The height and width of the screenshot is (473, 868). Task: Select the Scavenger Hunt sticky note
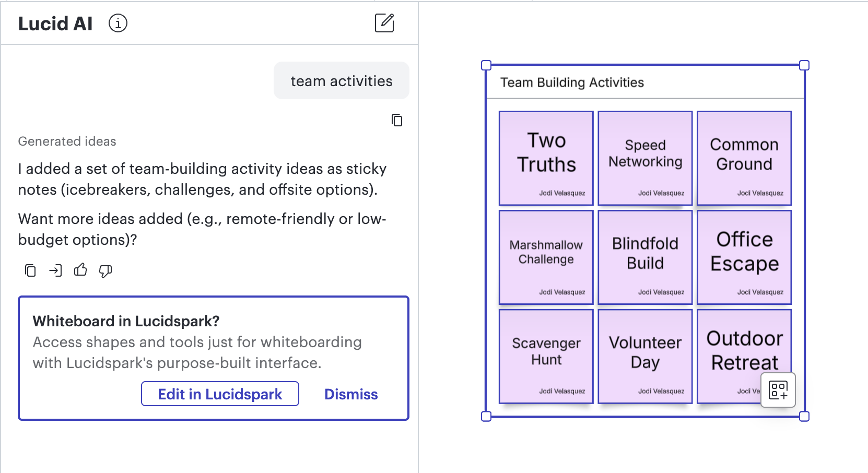point(546,357)
